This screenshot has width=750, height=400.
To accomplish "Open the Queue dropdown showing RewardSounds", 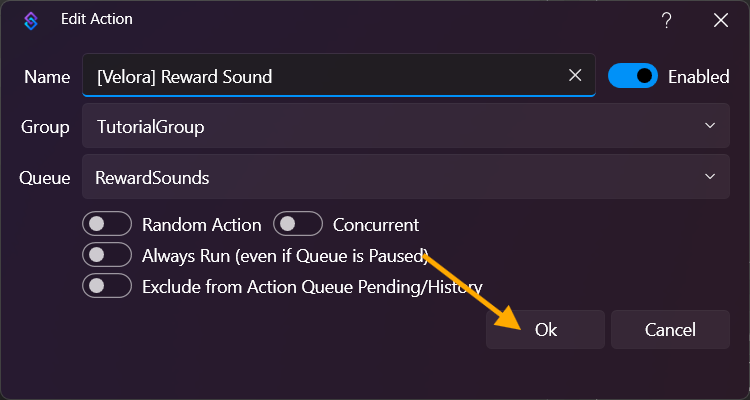I will (x=400, y=178).
